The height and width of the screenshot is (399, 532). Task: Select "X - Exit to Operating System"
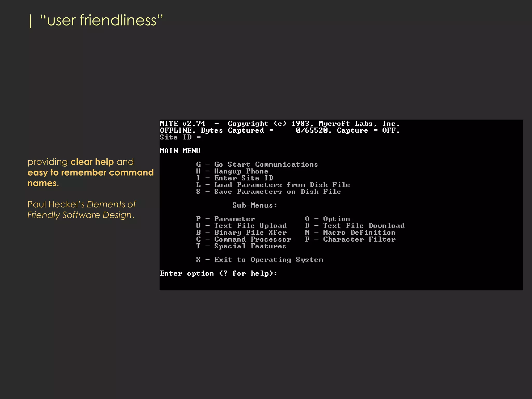[260, 260]
